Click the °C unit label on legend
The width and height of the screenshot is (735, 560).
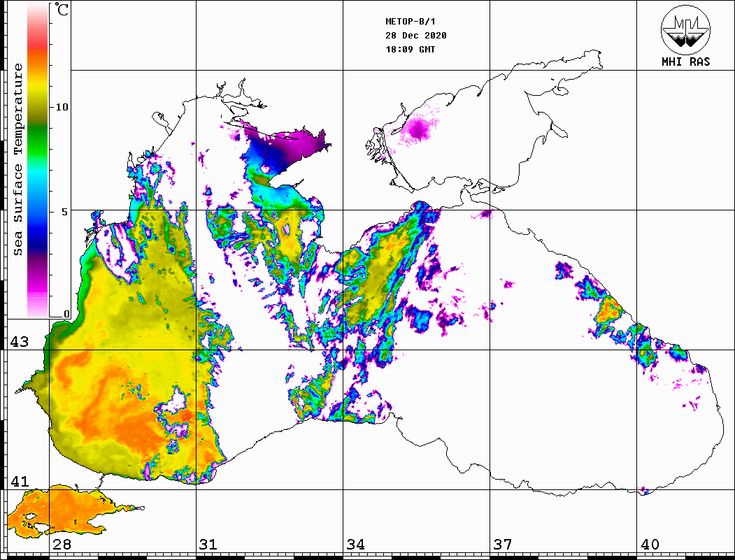tap(61, 9)
